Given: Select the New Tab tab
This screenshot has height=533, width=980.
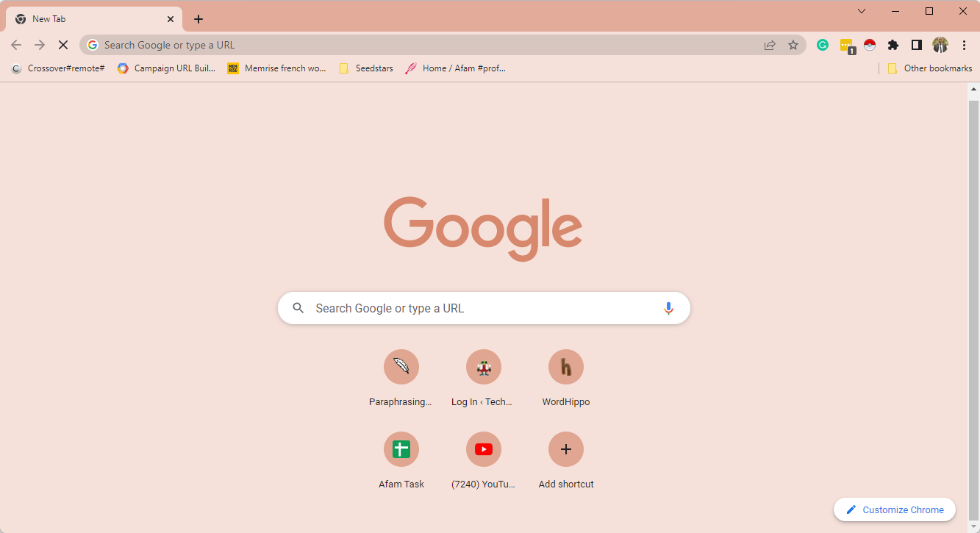Looking at the screenshot, I should tap(94, 19).
